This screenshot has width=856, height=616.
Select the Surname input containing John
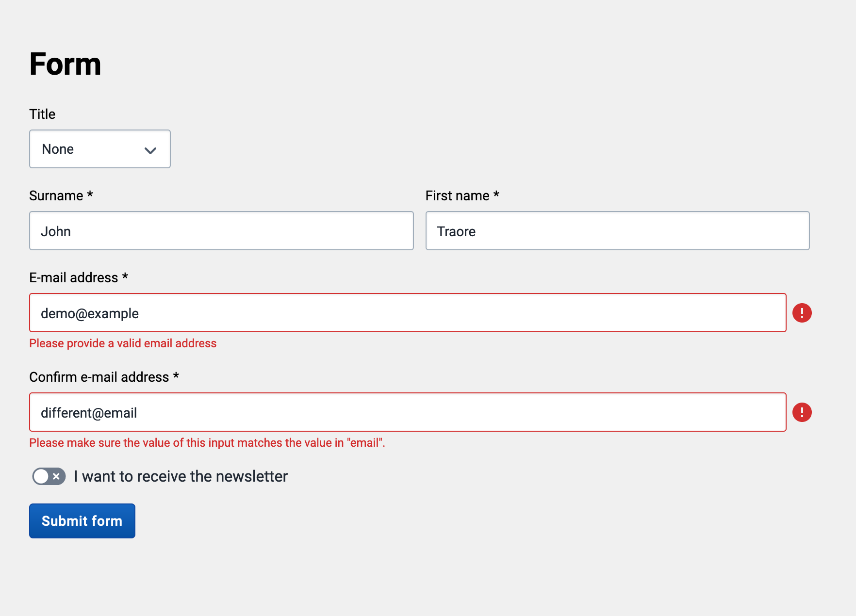(x=221, y=231)
